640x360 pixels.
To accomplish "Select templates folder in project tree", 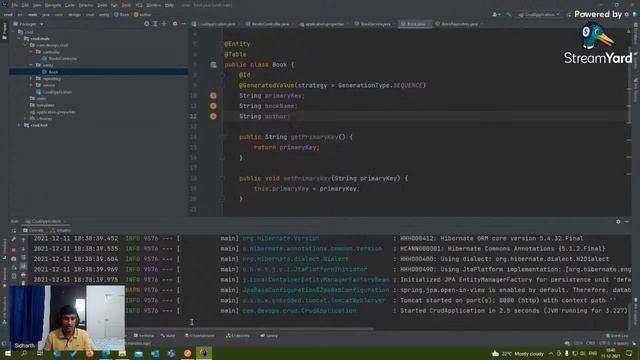I will pos(42,105).
